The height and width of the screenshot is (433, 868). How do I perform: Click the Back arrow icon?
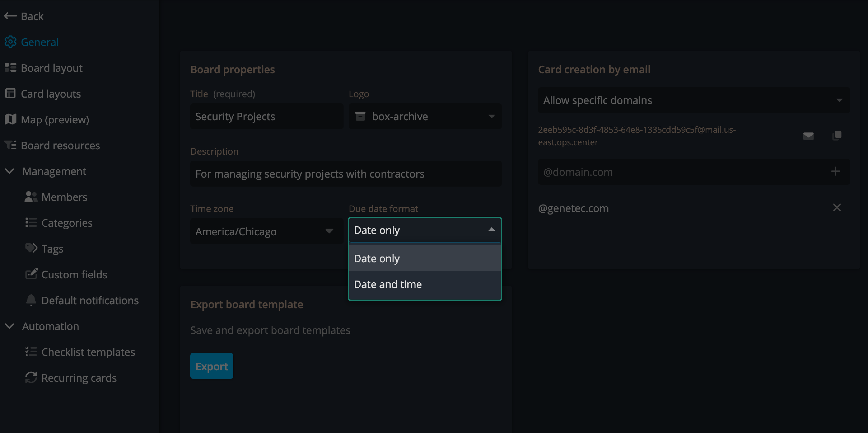click(x=10, y=16)
